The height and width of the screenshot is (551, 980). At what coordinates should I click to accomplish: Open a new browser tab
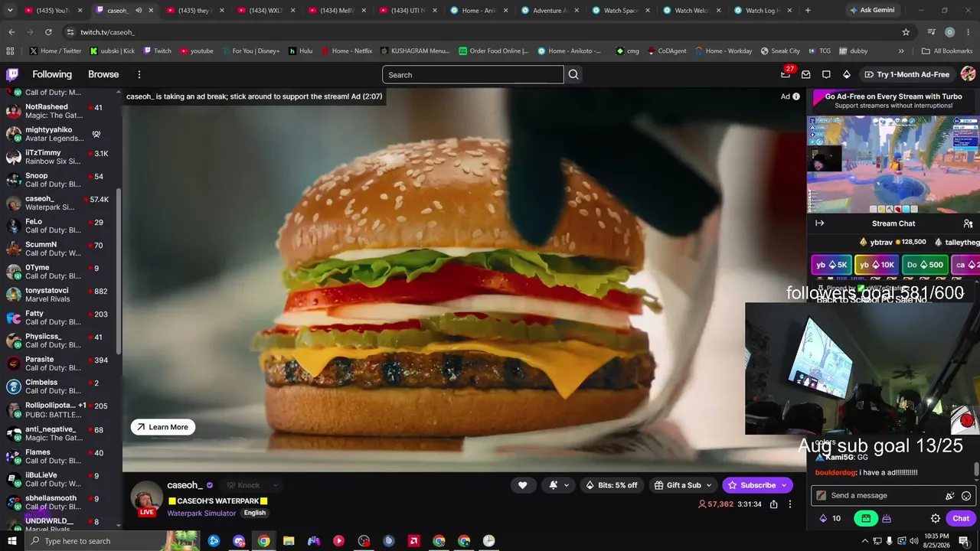[808, 11]
